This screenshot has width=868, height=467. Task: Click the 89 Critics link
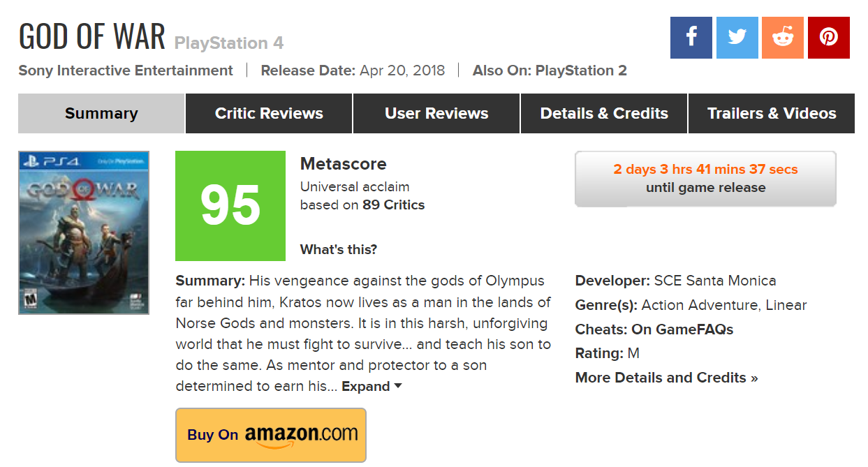coord(393,205)
